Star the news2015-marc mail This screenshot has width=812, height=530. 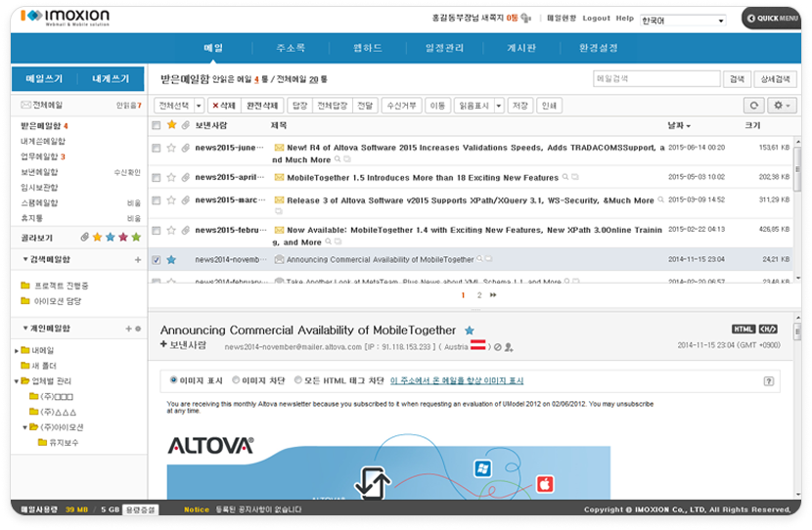(171, 200)
